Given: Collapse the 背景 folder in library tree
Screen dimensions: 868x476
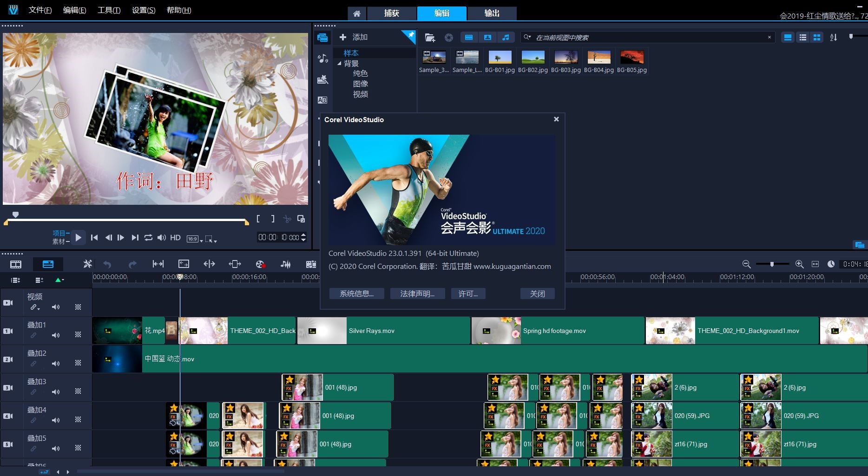Looking at the screenshot, I should click(x=339, y=64).
